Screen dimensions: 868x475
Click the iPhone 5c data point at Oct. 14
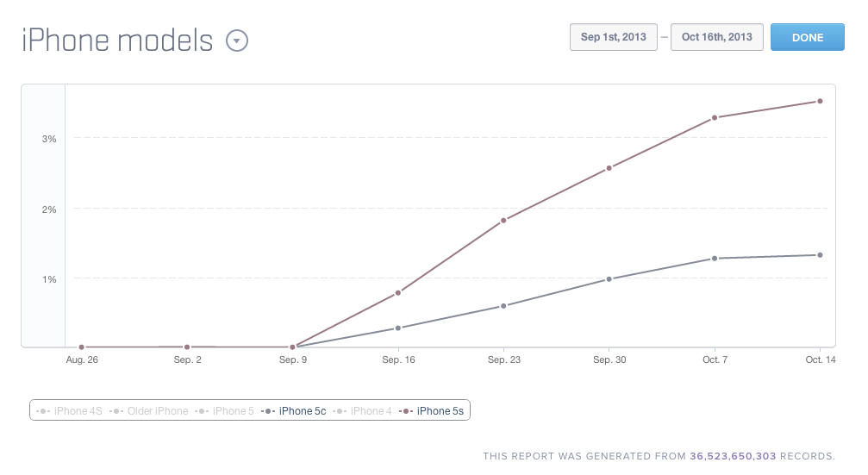[820, 255]
